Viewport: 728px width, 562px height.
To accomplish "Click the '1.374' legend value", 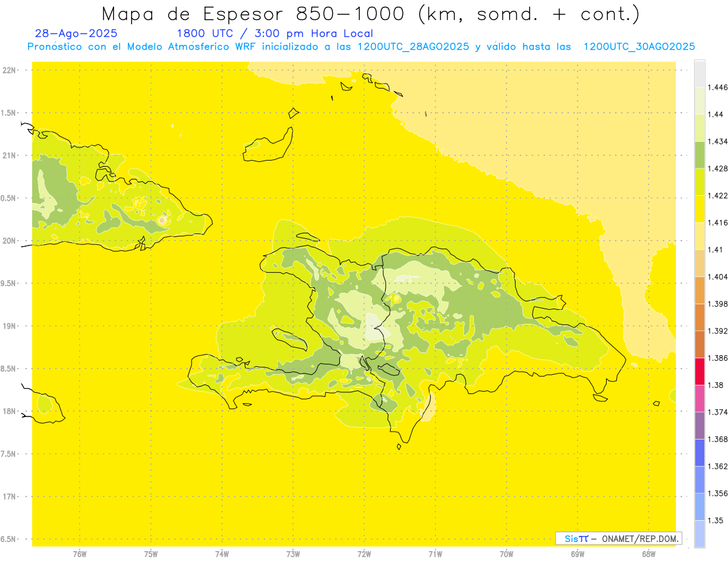I will pos(718,412).
